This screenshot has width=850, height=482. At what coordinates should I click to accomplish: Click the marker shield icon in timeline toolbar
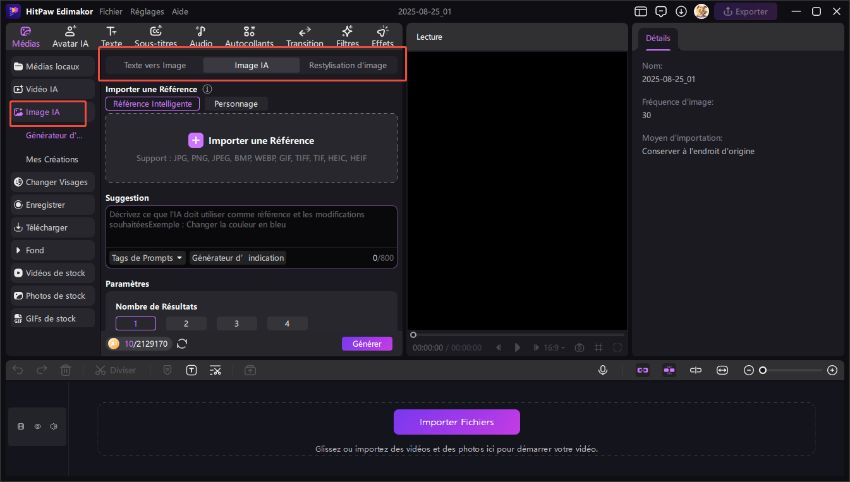pos(167,370)
